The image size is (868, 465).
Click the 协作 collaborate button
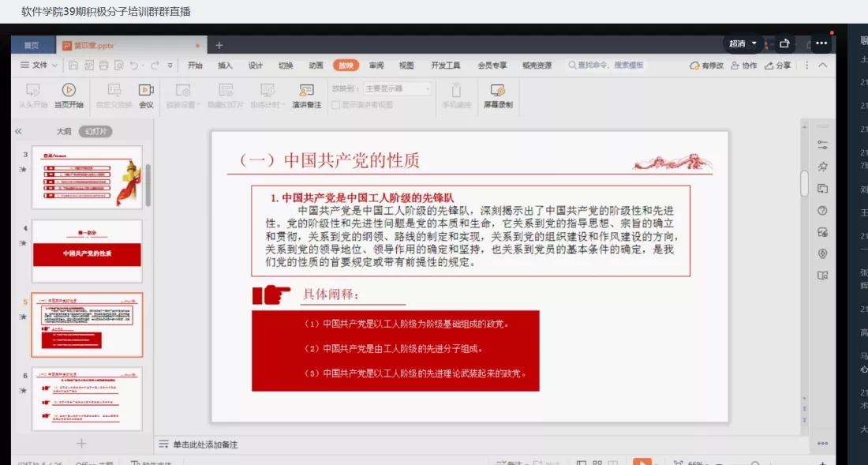743,66
